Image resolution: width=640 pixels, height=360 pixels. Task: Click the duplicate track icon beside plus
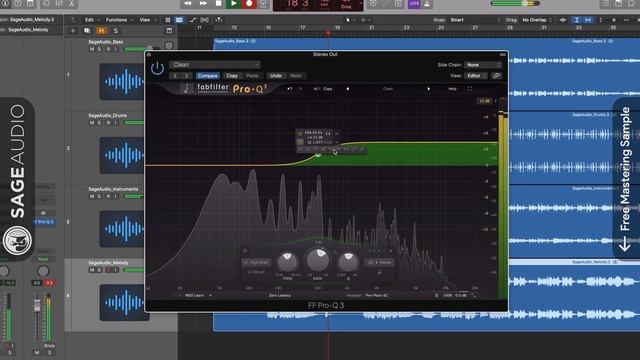click(87, 31)
